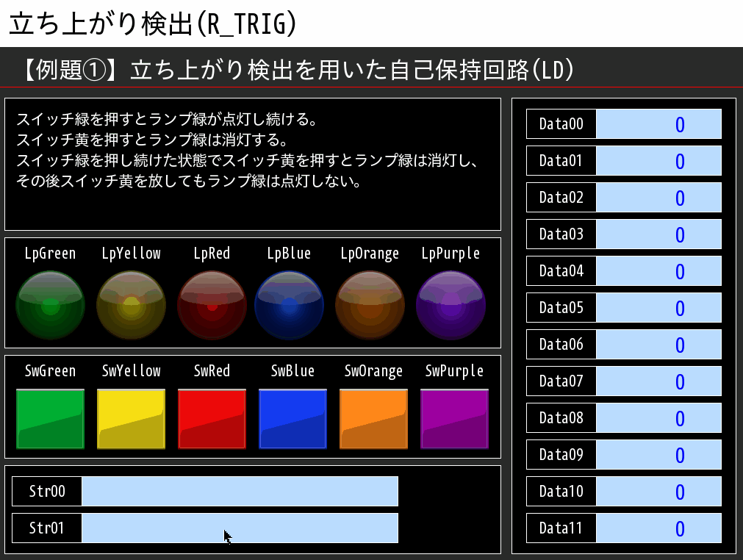This screenshot has width=743, height=560.
Task: Select the Str00 input field
Action: tap(240, 492)
